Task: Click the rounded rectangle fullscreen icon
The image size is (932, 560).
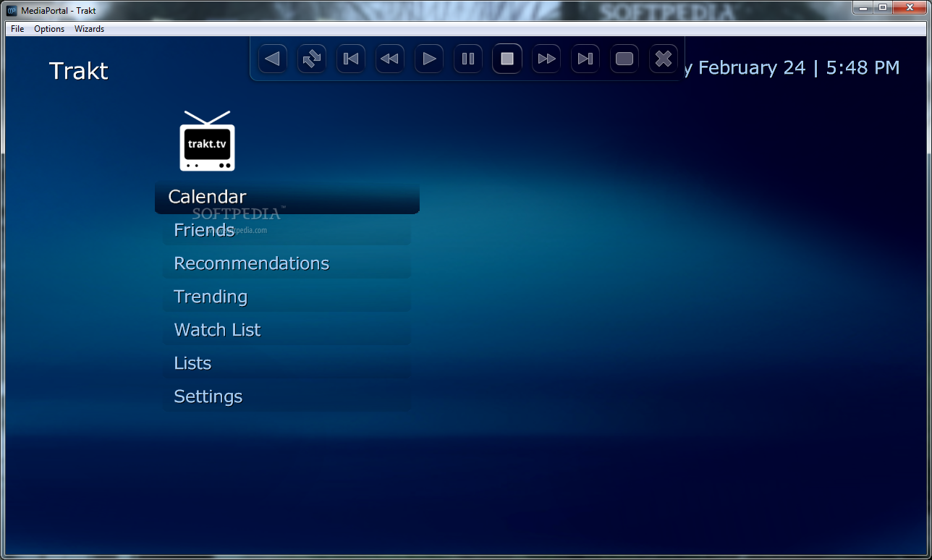Action: click(624, 59)
